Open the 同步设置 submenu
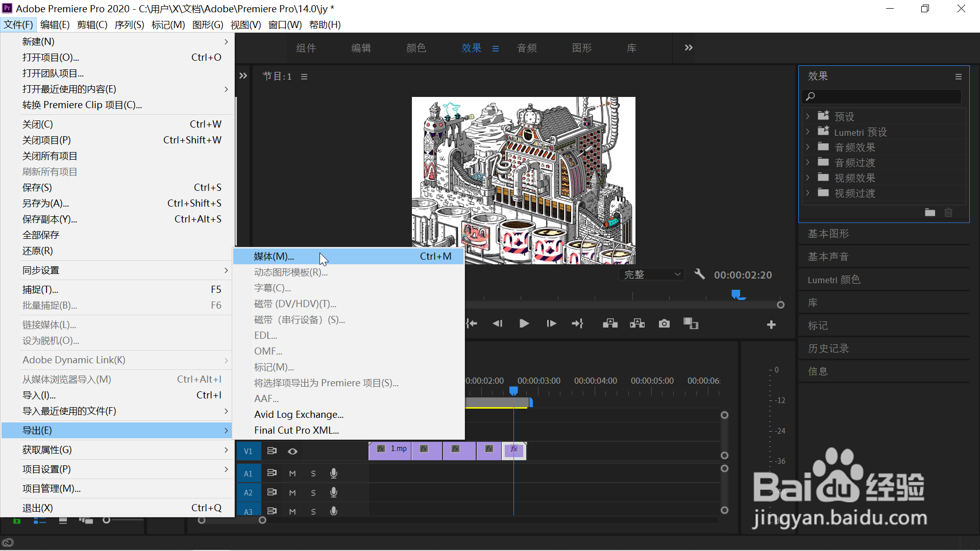This screenshot has height=551, width=980. (117, 270)
